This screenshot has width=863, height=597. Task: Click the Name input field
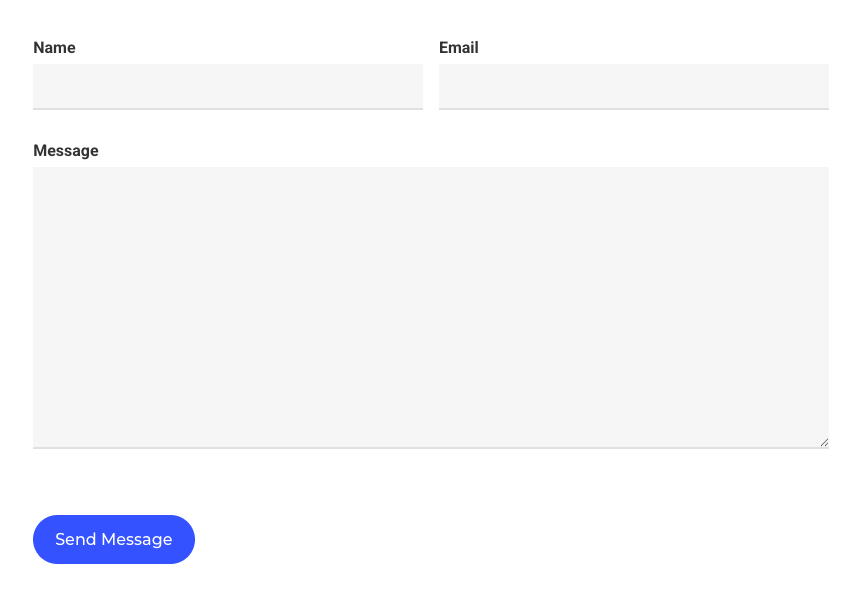[x=228, y=86]
